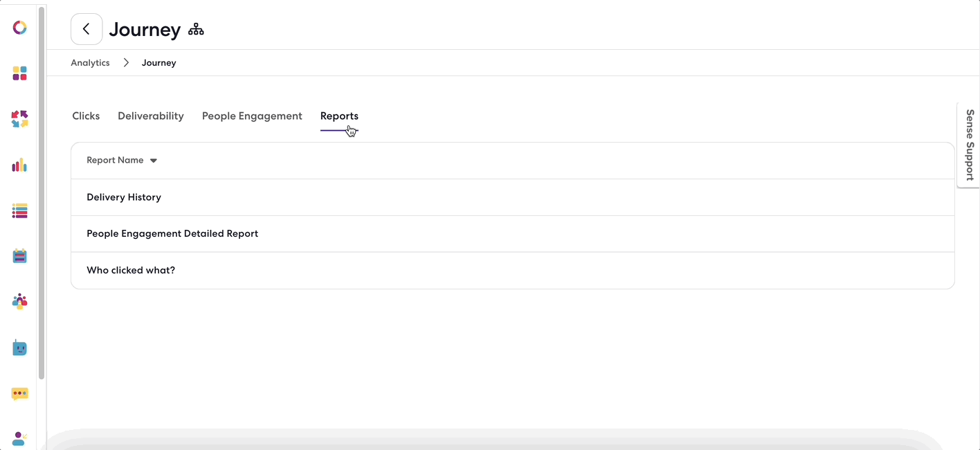Open the four-squares dashboard icon
The image size is (980, 450).
[19, 73]
